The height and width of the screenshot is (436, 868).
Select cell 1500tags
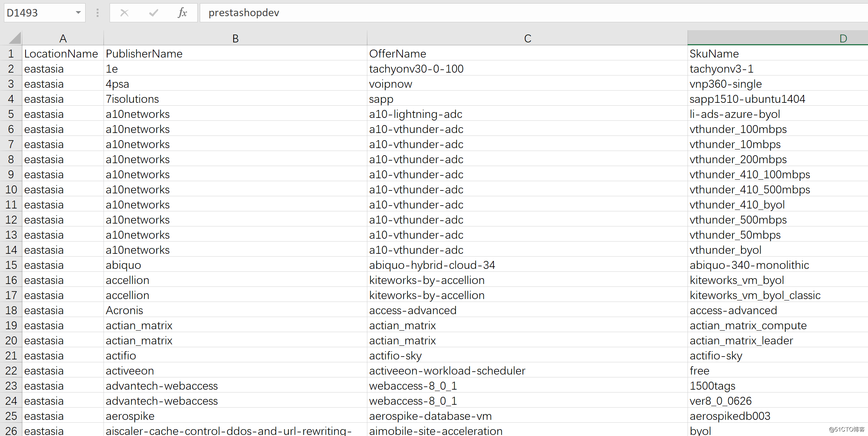click(778, 386)
